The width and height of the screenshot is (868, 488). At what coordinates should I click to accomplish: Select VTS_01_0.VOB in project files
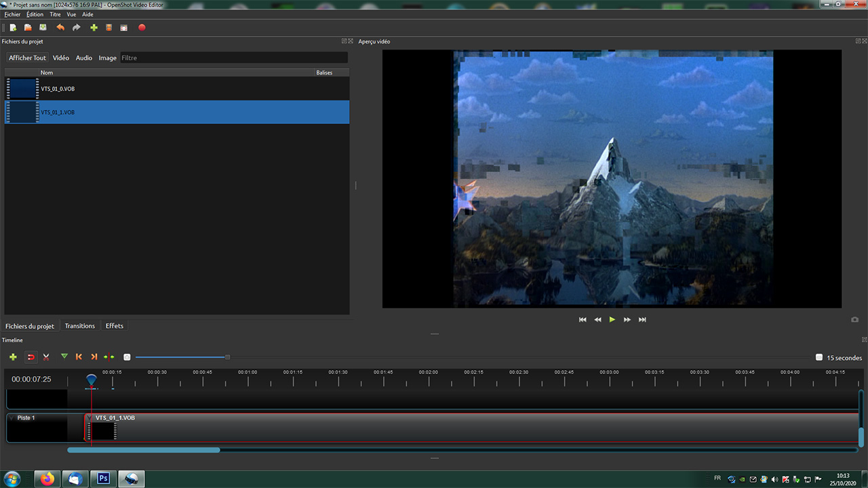point(177,89)
